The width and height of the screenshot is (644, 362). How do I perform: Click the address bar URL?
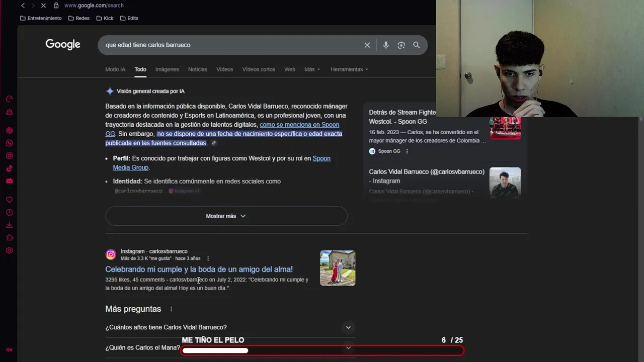pyautogui.click(x=94, y=6)
